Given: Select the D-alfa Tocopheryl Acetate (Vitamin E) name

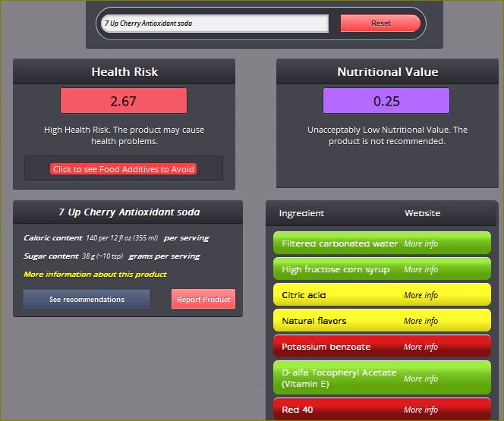Looking at the screenshot, I should 339,379.
